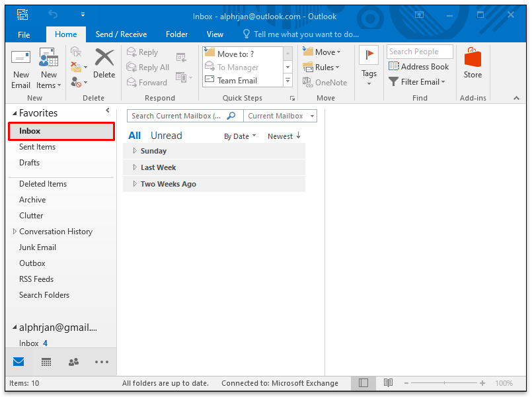Open more navigation options (ellipsis)
The height and width of the screenshot is (397, 532).
[102, 362]
